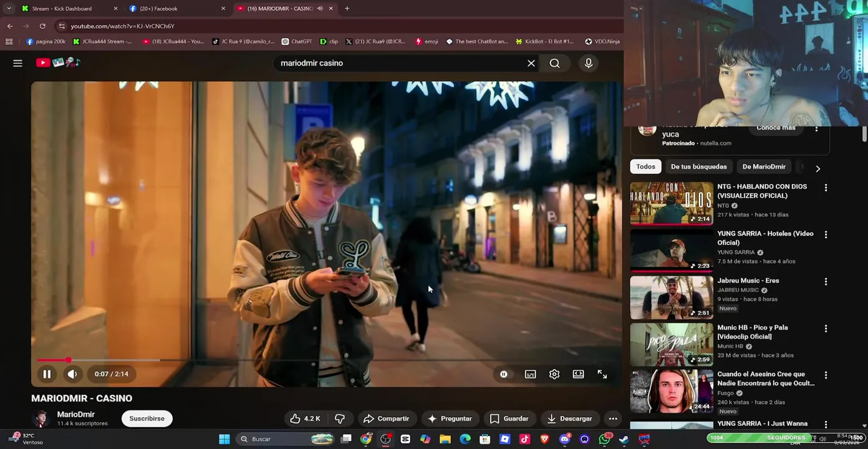
Task: Play the Cuando el Asesino Cree thumbnail
Action: [671, 391]
